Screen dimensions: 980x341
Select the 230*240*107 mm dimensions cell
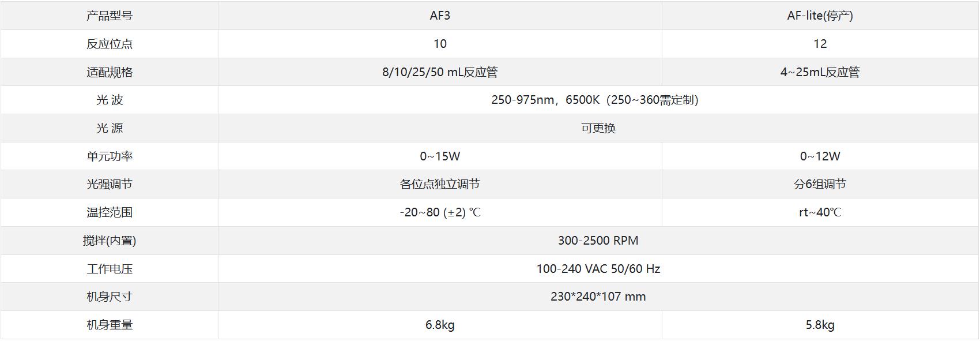[598, 297]
